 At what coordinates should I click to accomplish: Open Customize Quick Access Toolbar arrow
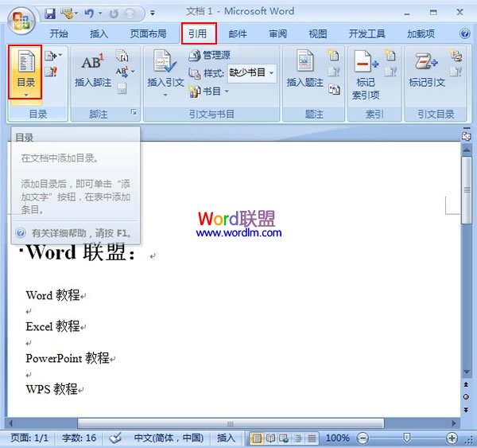coord(153,13)
